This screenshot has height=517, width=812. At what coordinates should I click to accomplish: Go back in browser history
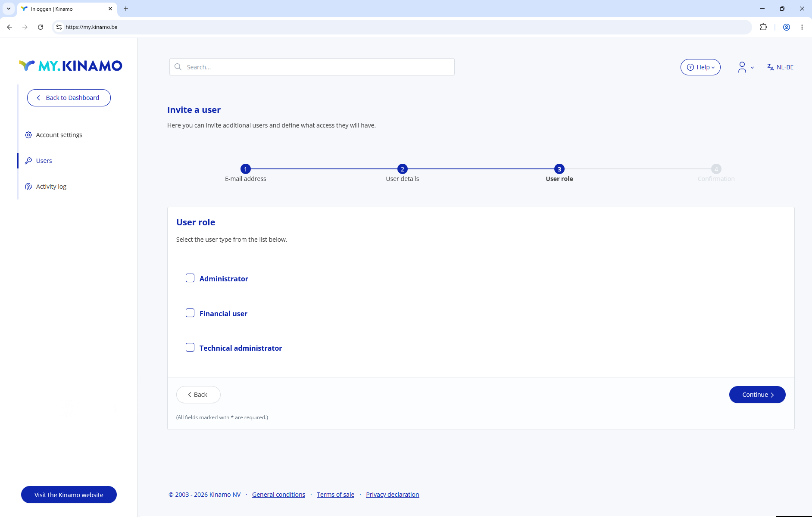pyautogui.click(x=9, y=27)
